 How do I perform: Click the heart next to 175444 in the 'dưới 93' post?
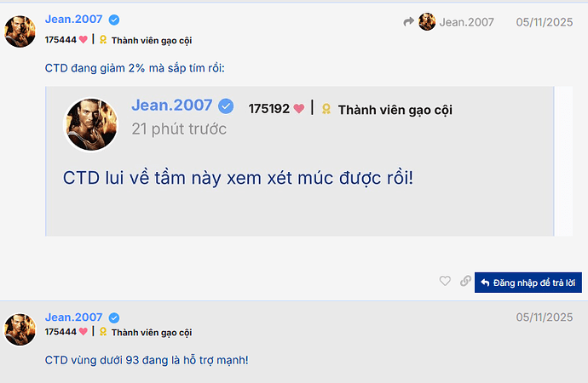pos(84,332)
